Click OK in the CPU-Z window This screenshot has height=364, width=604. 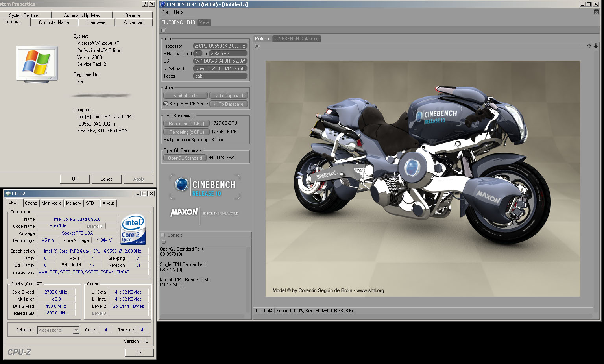click(139, 353)
